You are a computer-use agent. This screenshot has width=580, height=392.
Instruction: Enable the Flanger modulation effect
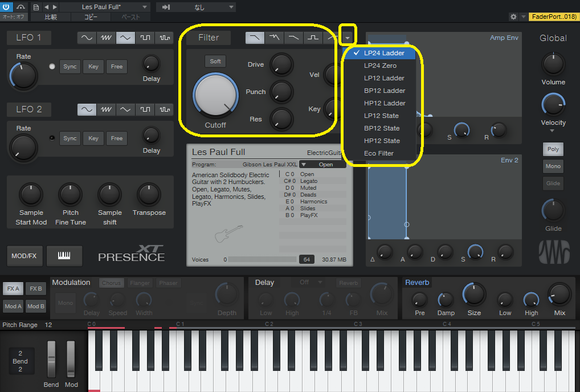pos(140,283)
